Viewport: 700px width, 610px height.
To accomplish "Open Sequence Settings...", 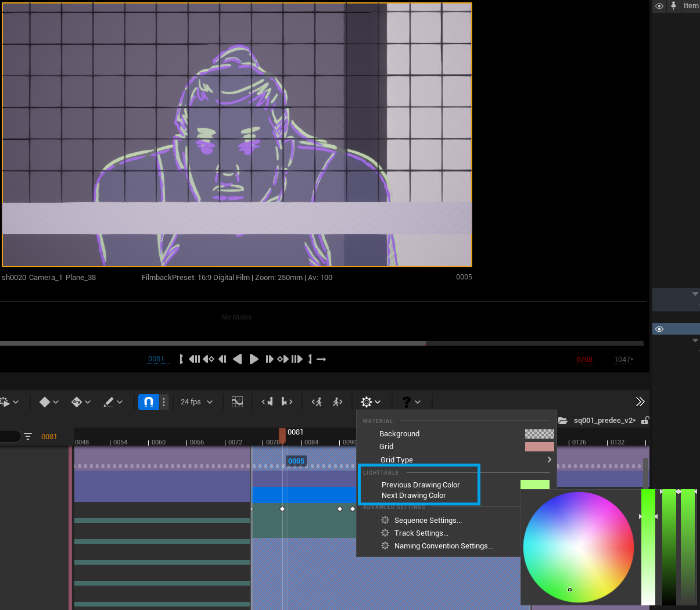I will pos(428,520).
